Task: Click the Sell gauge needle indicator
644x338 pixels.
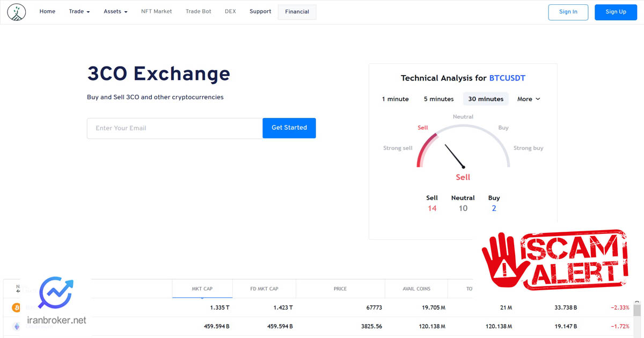Action: [x=454, y=156]
